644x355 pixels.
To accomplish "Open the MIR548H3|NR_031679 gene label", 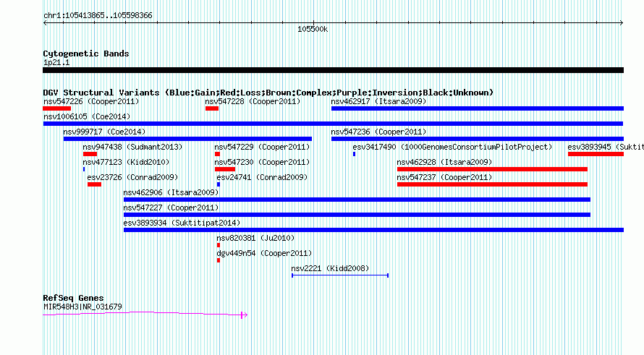I will point(82,307).
